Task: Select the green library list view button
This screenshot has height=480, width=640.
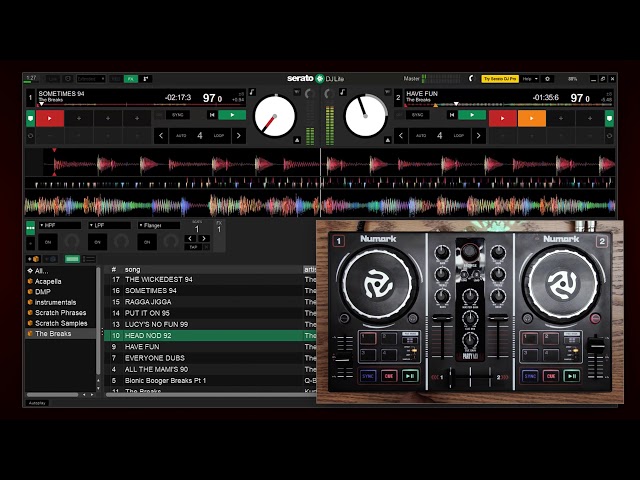Action: point(72,259)
